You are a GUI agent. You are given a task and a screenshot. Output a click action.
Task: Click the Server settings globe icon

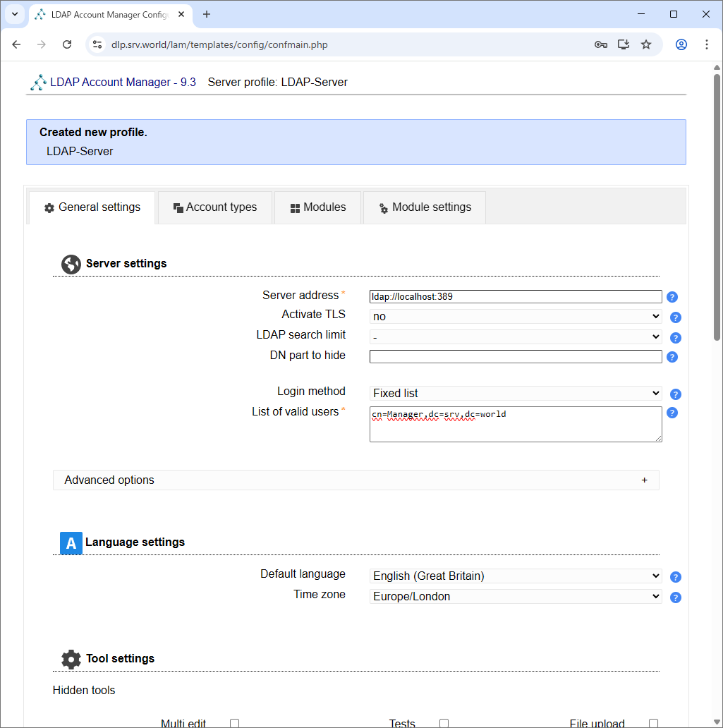coord(71,264)
